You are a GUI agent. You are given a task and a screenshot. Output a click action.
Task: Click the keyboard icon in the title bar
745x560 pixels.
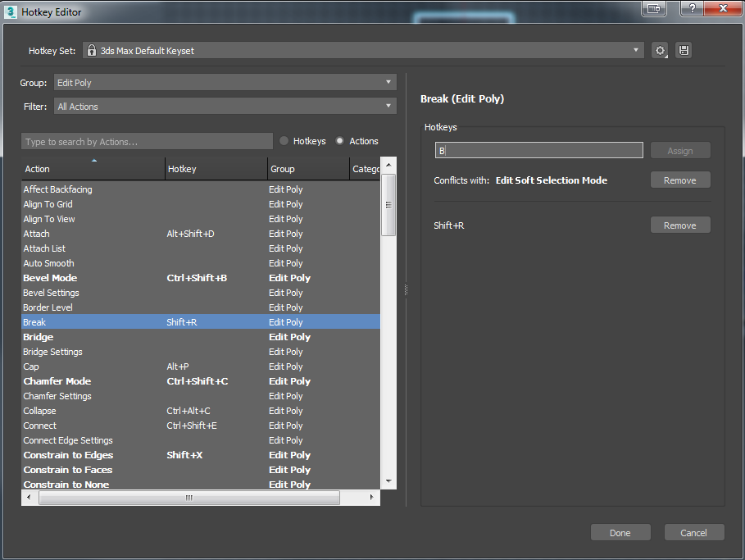pyautogui.click(x=653, y=9)
